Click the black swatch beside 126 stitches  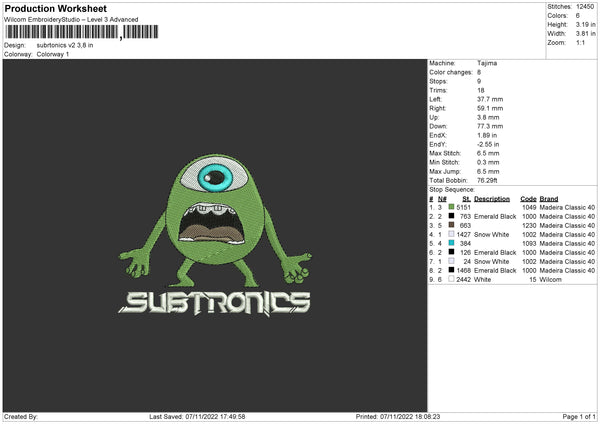click(451, 252)
